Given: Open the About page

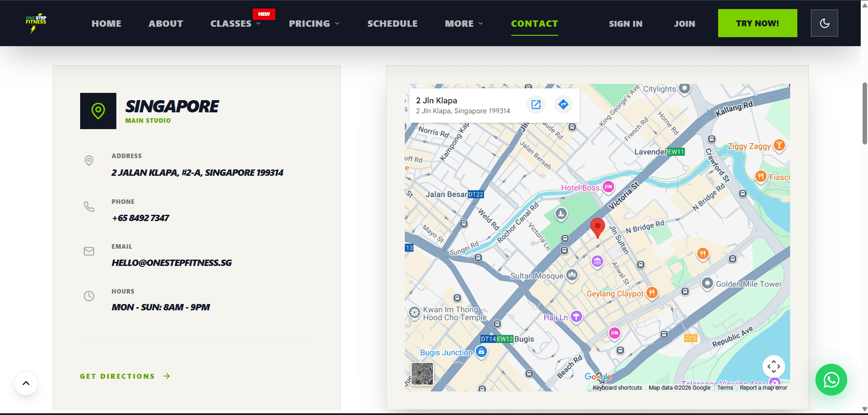Looking at the screenshot, I should [166, 24].
